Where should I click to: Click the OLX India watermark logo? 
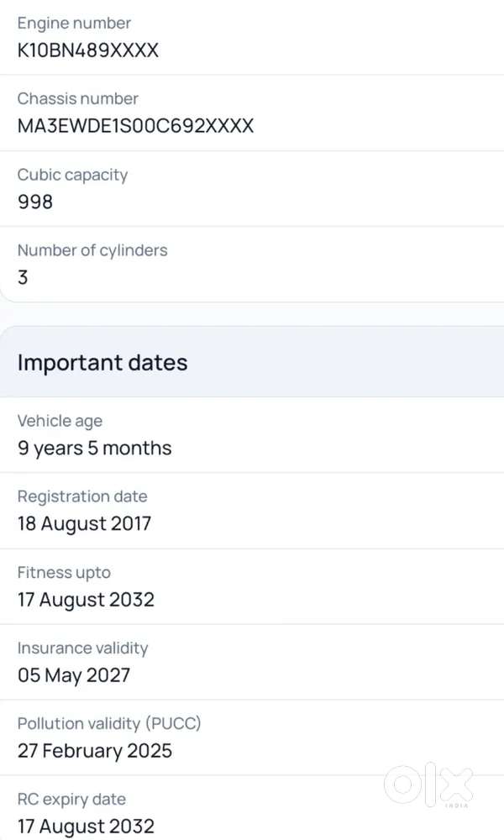pyautogui.click(x=429, y=785)
